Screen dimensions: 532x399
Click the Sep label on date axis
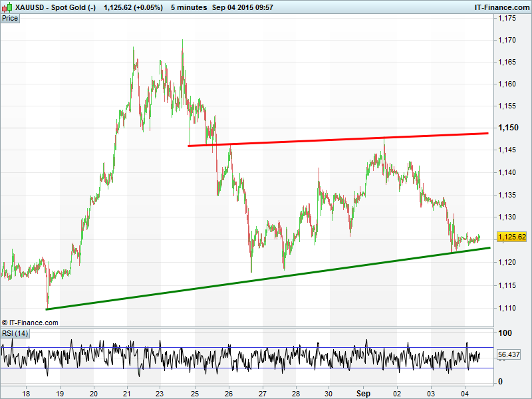pos(363,392)
